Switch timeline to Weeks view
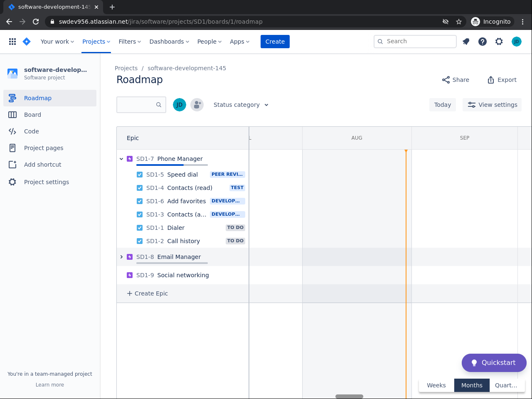This screenshot has width=532, height=399. pos(436,385)
